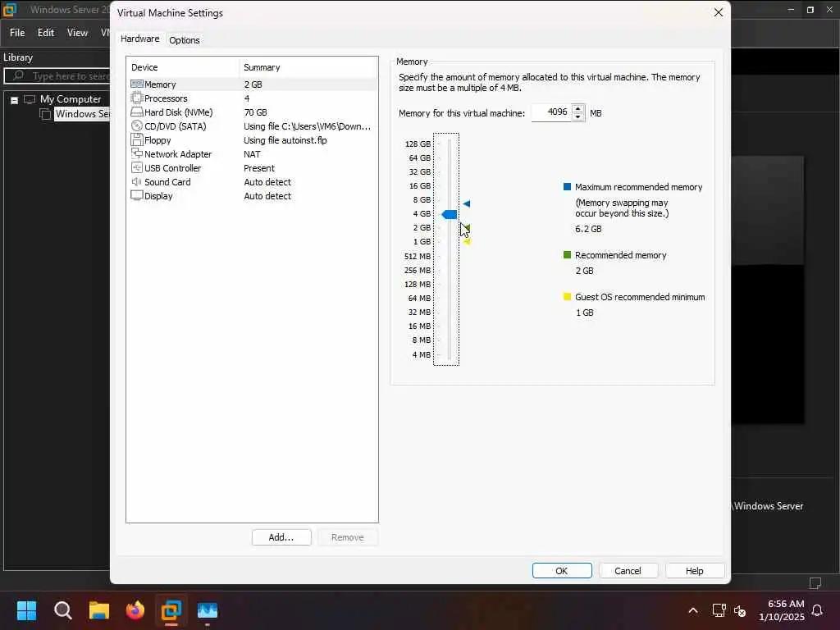Cancel the Virtual Machine Settings dialog

(628, 571)
